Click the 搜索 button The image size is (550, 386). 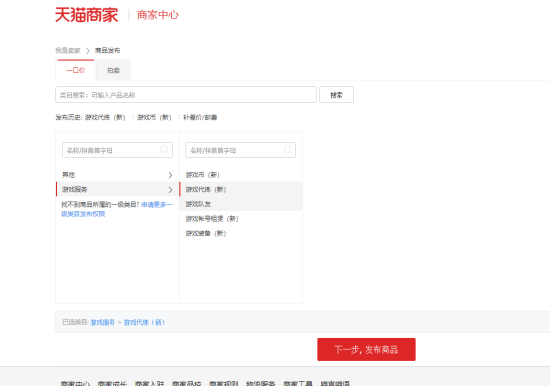pos(336,95)
